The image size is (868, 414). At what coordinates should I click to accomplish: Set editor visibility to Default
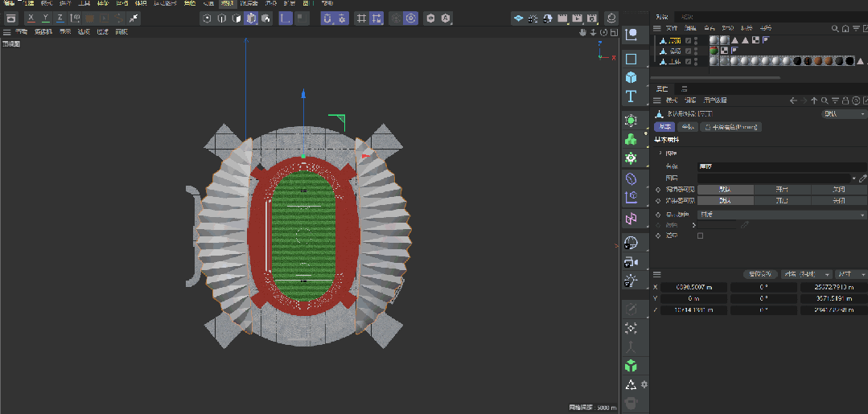click(725, 190)
